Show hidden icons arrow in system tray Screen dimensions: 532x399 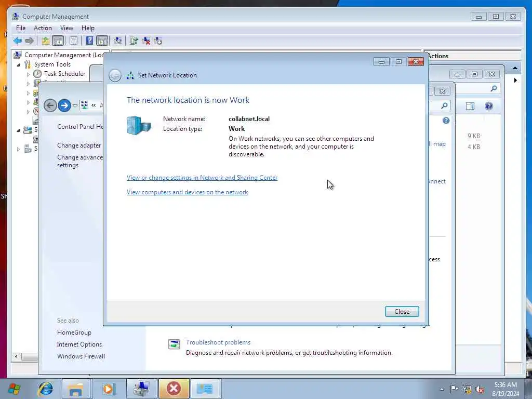[x=442, y=389]
